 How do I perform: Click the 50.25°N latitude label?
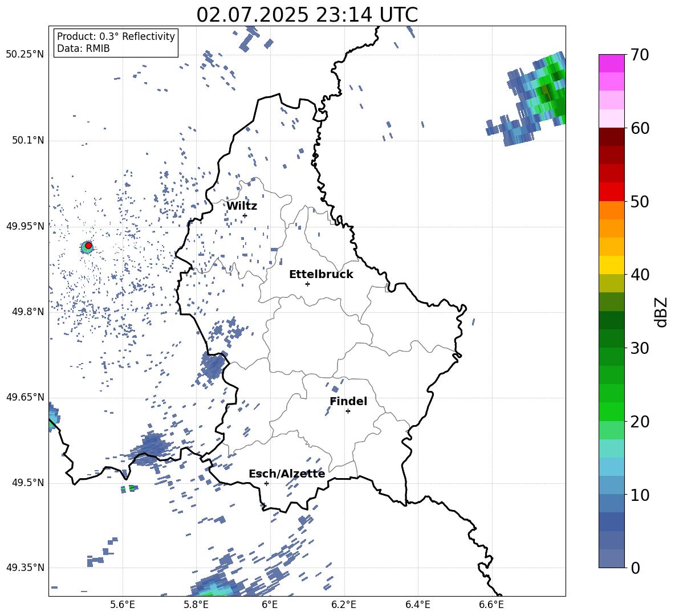pos(25,55)
